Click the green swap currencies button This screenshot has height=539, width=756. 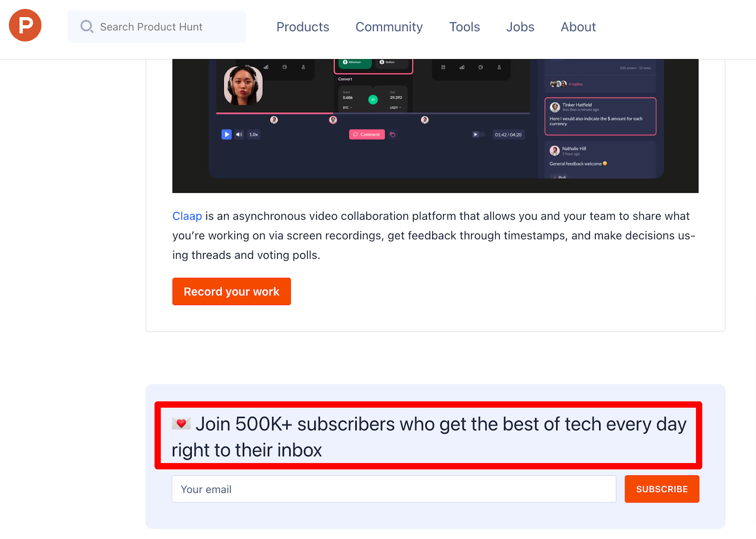tap(373, 100)
